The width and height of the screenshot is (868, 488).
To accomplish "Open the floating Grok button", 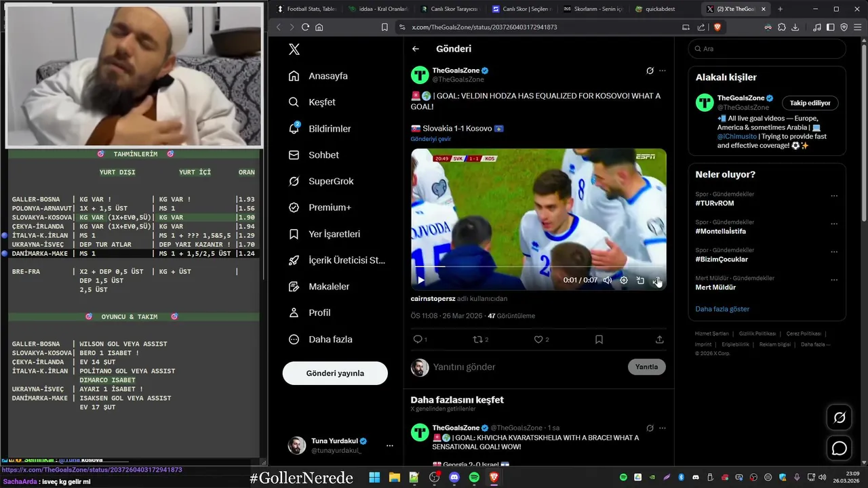I will (840, 418).
